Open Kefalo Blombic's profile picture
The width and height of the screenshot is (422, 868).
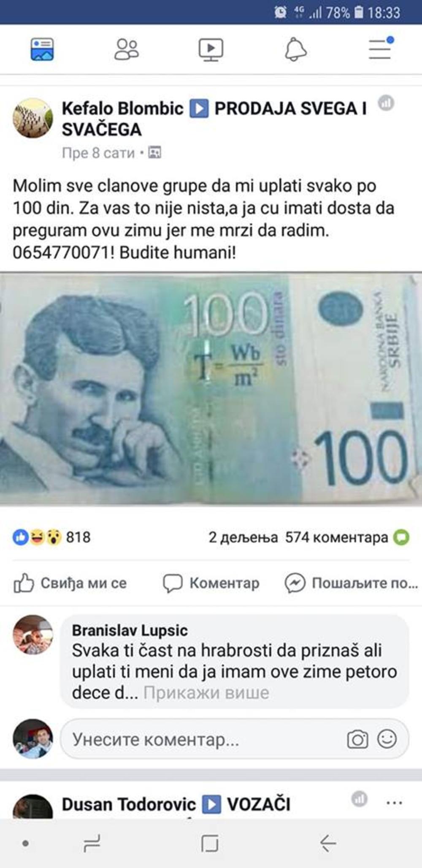(x=33, y=118)
